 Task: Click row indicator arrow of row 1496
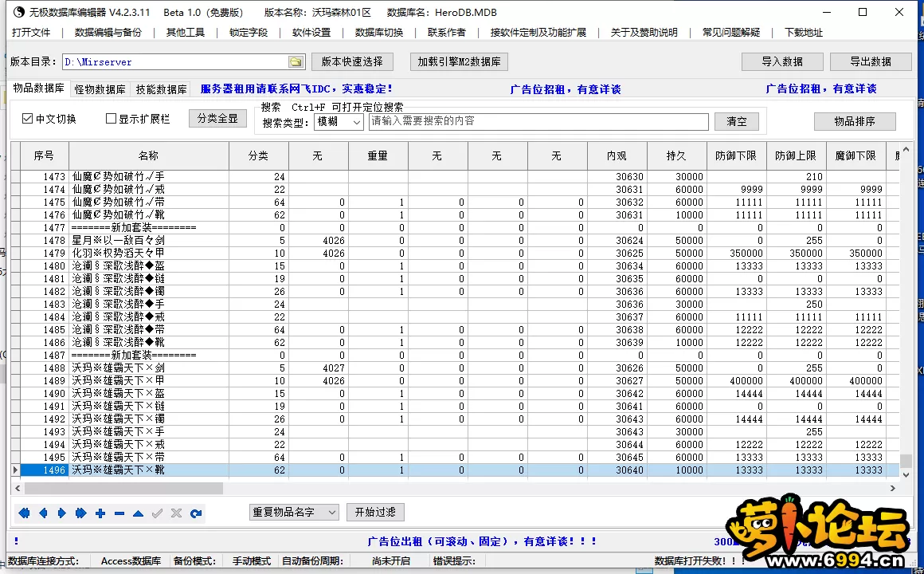coord(15,470)
